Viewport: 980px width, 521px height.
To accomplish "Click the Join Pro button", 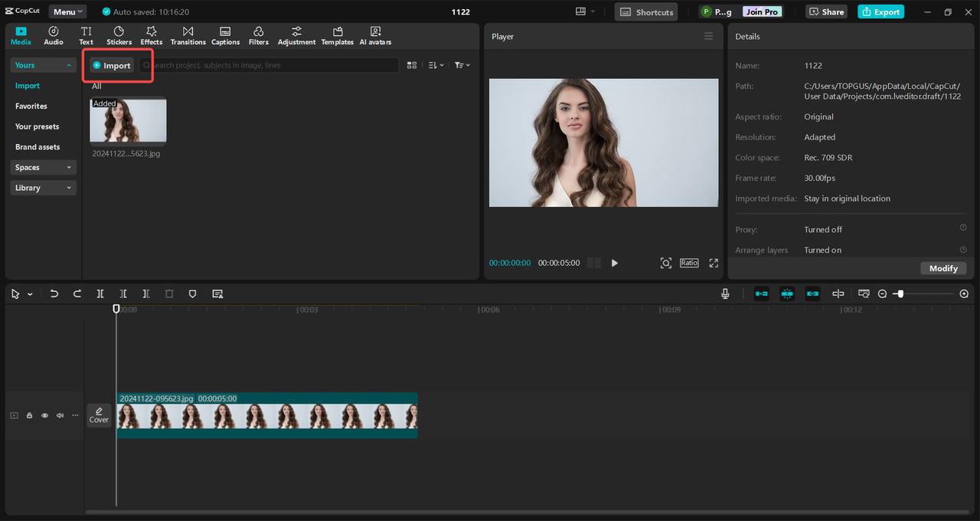I will (763, 11).
